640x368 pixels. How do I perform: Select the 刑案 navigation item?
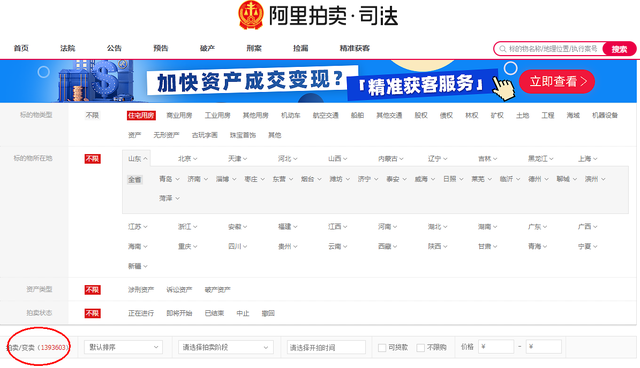tap(254, 48)
